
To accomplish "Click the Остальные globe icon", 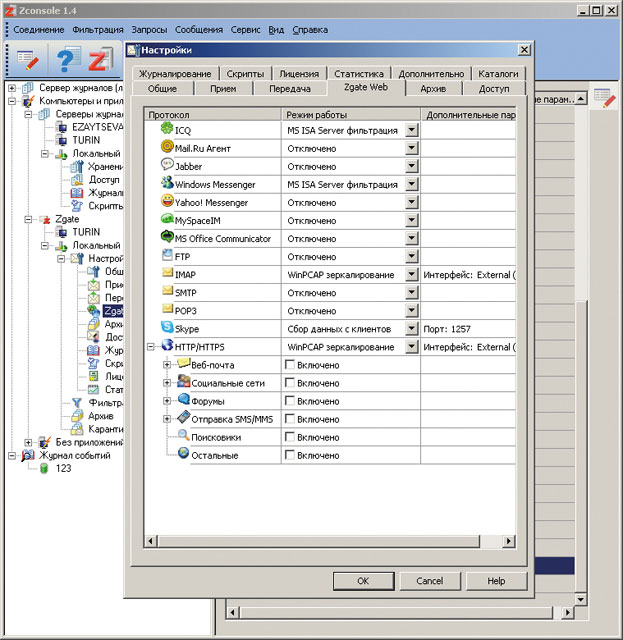I will [184, 453].
